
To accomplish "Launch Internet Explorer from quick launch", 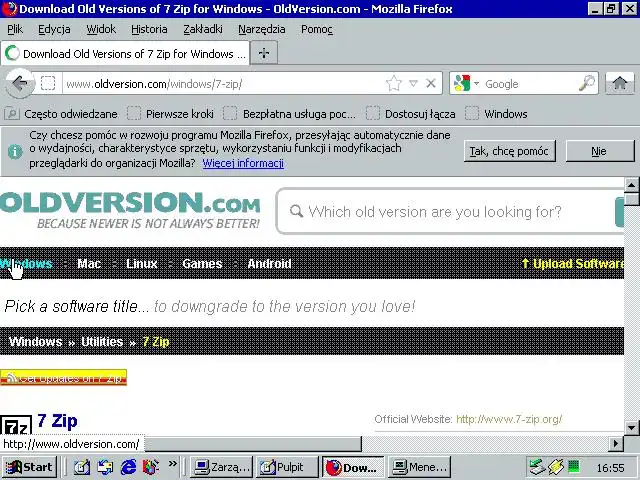I will 128,467.
